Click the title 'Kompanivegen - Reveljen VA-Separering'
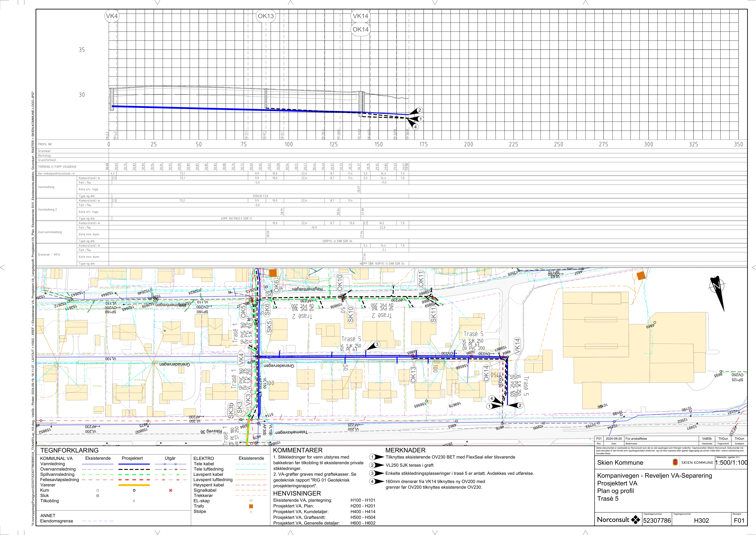This screenshot has width=756, height=535. (x=655, y=476)
